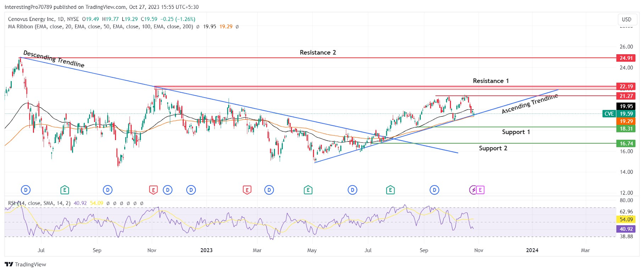Click the 18.31 green support price label
The image size is (644, 272).
pyautogui.click(x=626, y=129)
